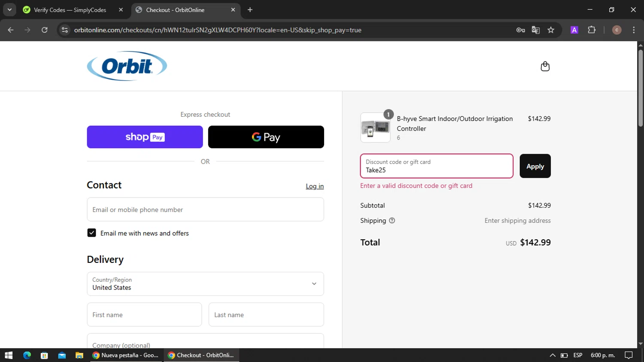This screenshot has width=644, height=362.
Task: Open site information icon in address bar
Action: coord(65,30)
